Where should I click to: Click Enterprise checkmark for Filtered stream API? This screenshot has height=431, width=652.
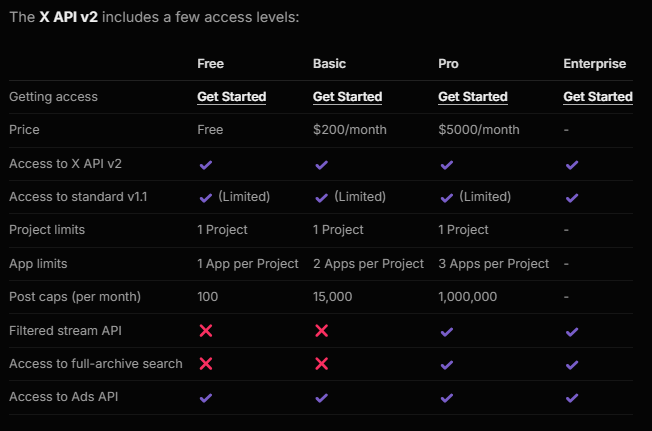572,332
